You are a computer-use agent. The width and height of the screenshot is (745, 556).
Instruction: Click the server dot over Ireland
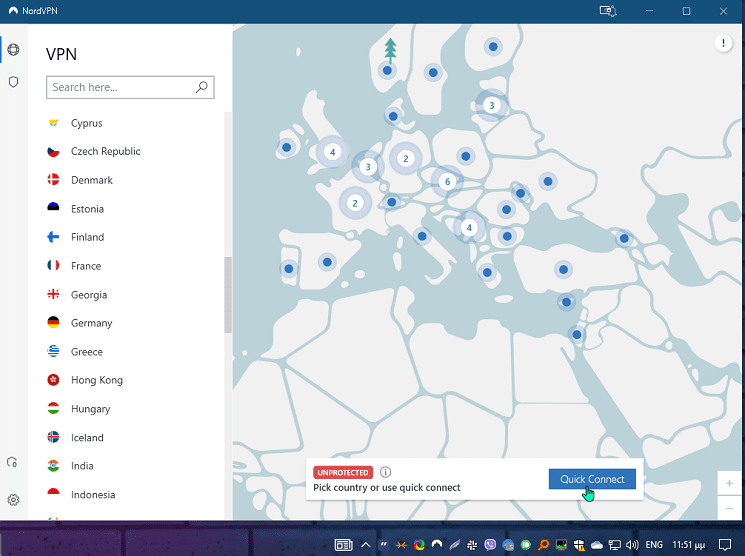pos(287,147)
